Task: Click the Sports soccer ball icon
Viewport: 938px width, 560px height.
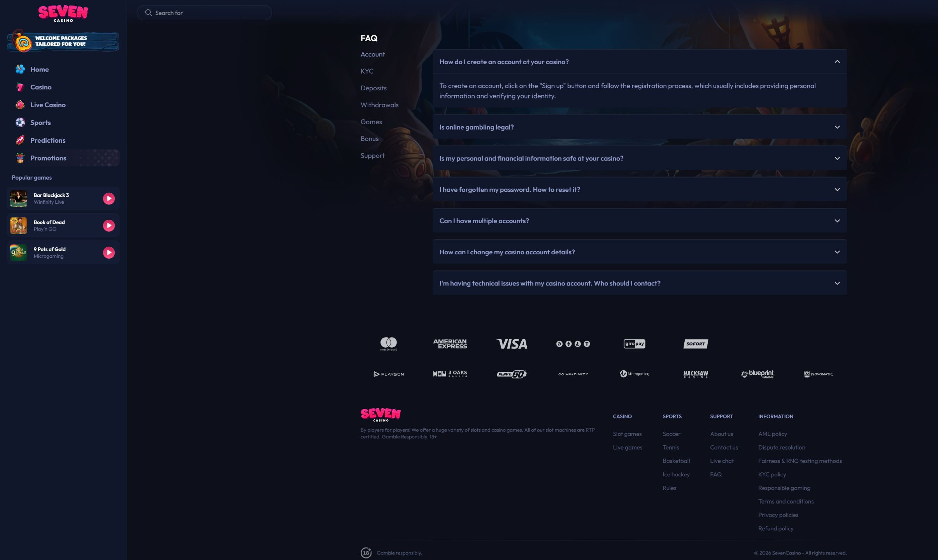Action: 20,122
